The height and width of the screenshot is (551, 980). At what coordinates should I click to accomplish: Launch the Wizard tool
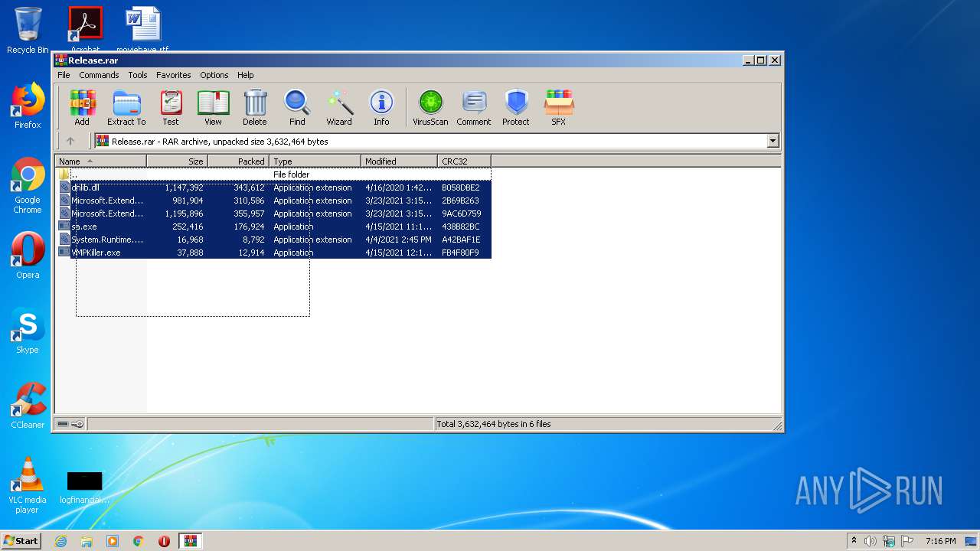(x=339, y=107)
